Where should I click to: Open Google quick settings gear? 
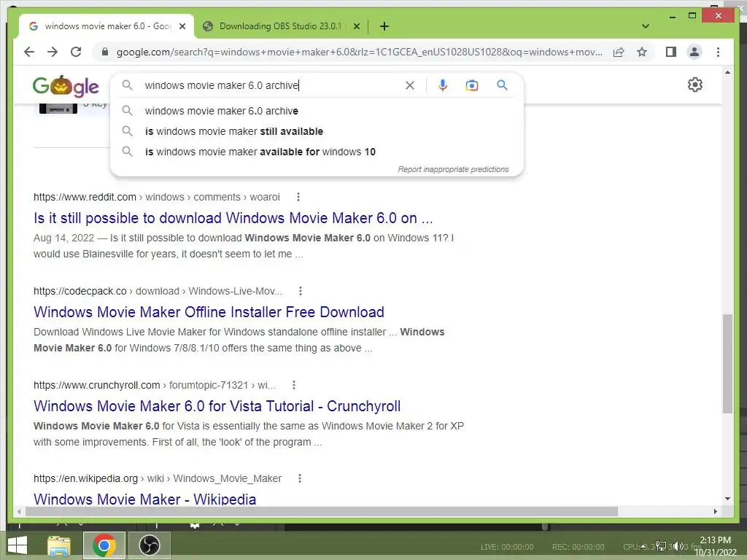pyautogui.click(x=695, y=85)
